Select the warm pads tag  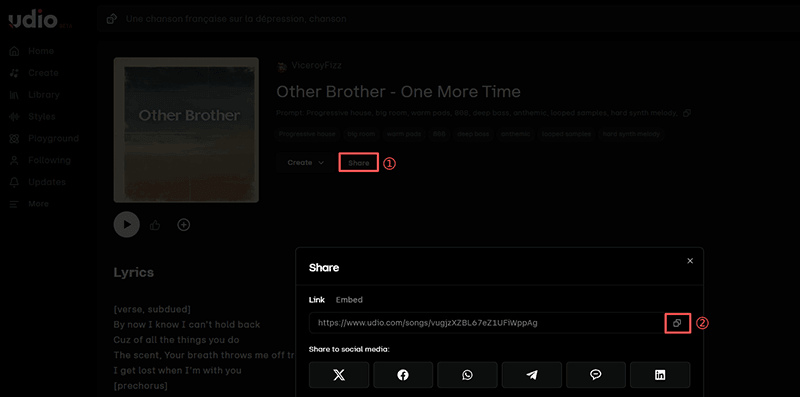point(404,134)
